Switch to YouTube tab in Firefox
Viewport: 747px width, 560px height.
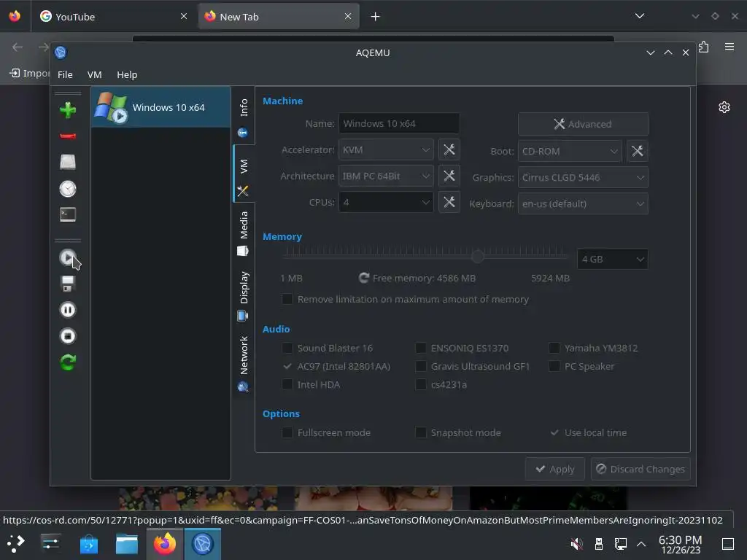113,17
